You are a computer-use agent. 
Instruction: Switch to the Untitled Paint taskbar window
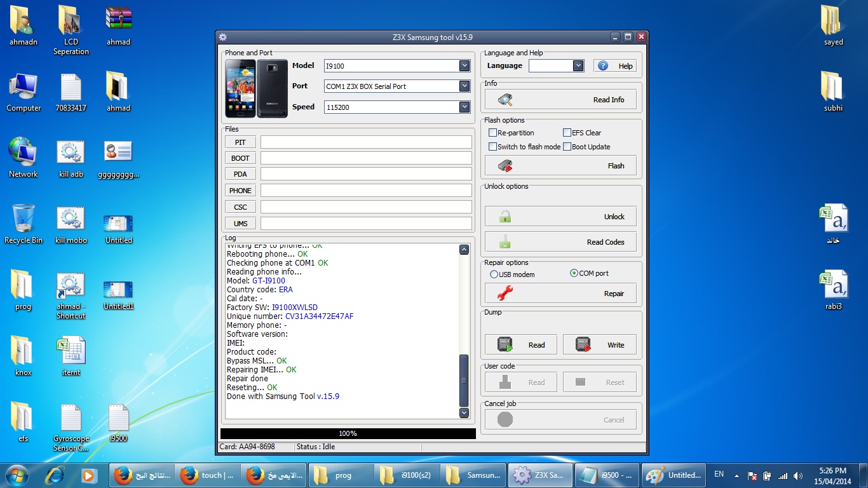(673, 475)
